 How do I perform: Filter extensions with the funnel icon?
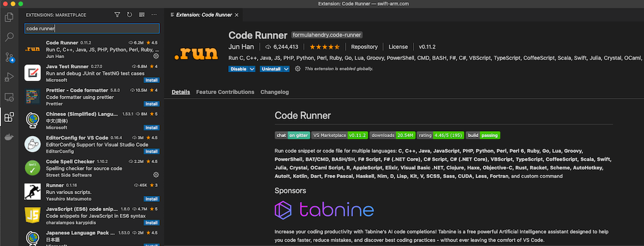point(117,15)
